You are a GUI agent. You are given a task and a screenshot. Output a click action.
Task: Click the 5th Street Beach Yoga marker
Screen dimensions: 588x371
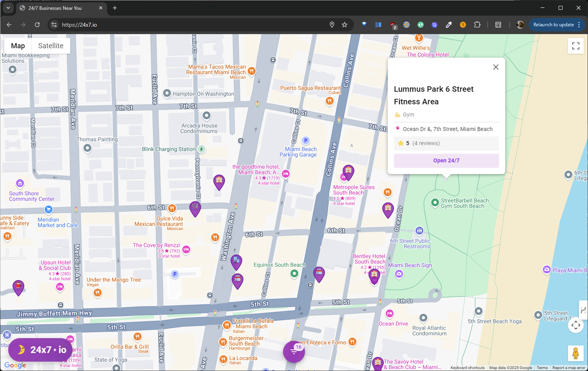(479, 311)
